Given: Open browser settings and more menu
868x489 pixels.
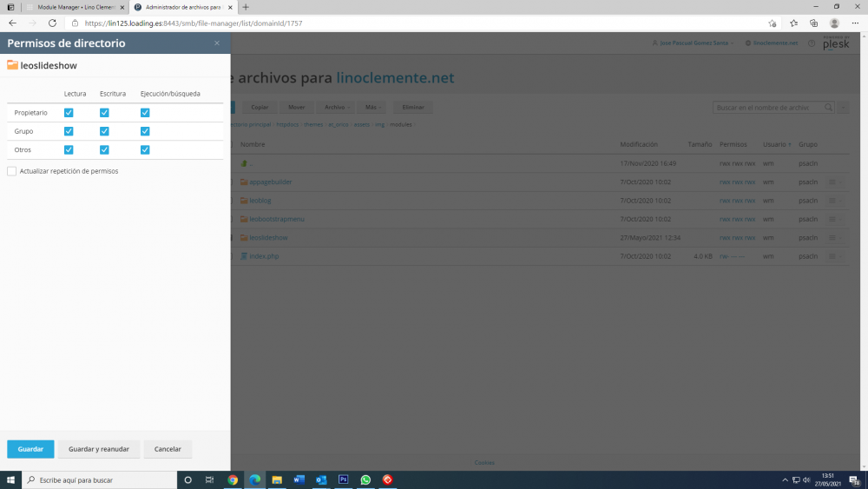Looking at the screenshot, I should coord(855,23).
